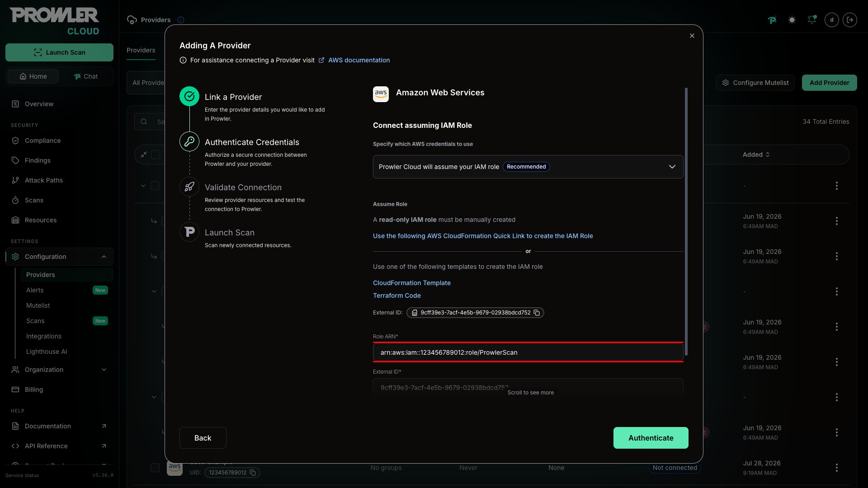Select the Launch Scan Prowler step icon
This screenshot has height=488, width=868.
(189, 232)
